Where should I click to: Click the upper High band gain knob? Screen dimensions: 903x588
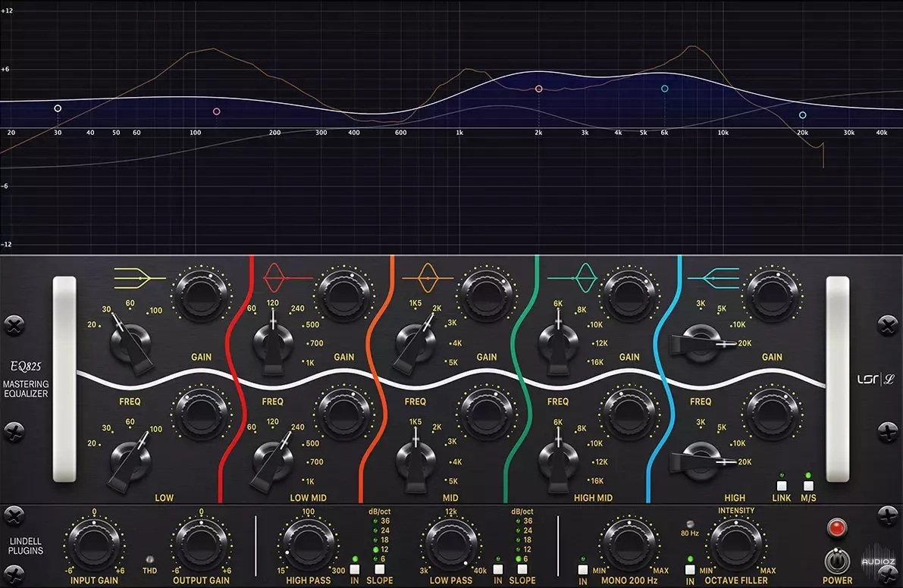click(x=773, y=296)
